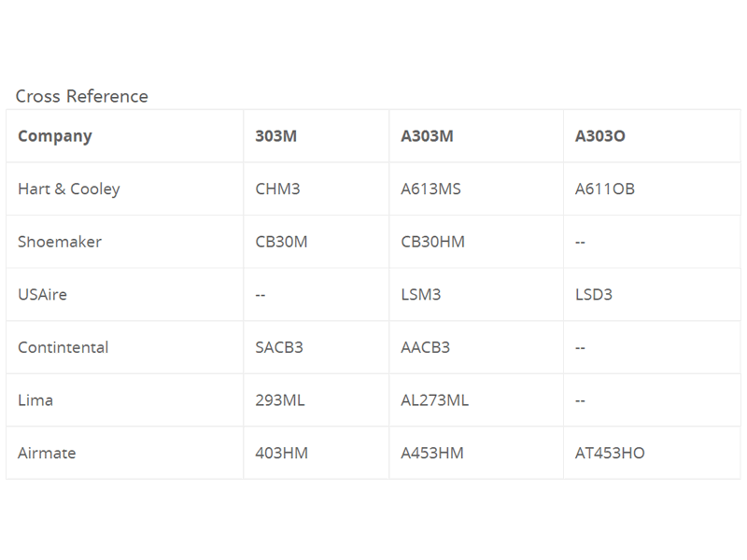Click the A303O column header
The height and width of the screenshot is (560, 747).
(600, 136)
